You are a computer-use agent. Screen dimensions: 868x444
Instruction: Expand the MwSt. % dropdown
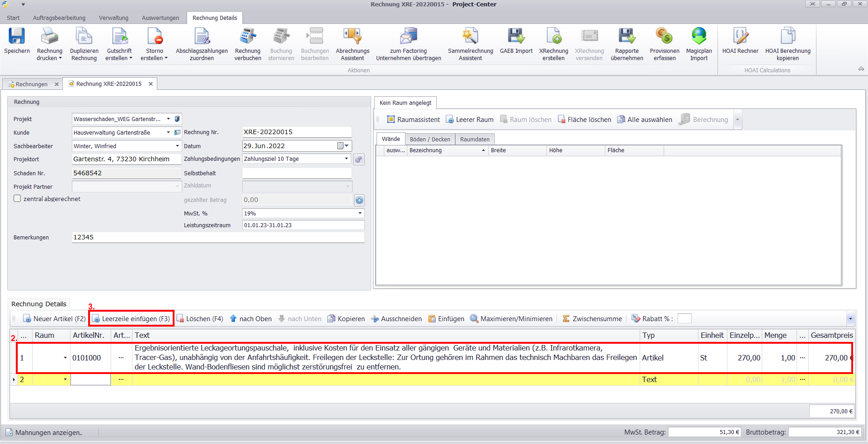(360, 213)
